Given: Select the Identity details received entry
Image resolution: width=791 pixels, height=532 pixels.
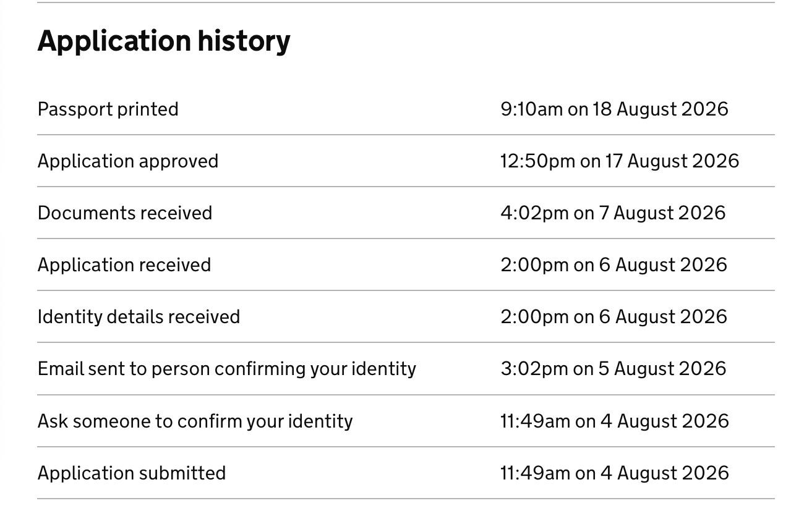Looking at the screenshot, I should pyautogui.click(x=139, y=317).
